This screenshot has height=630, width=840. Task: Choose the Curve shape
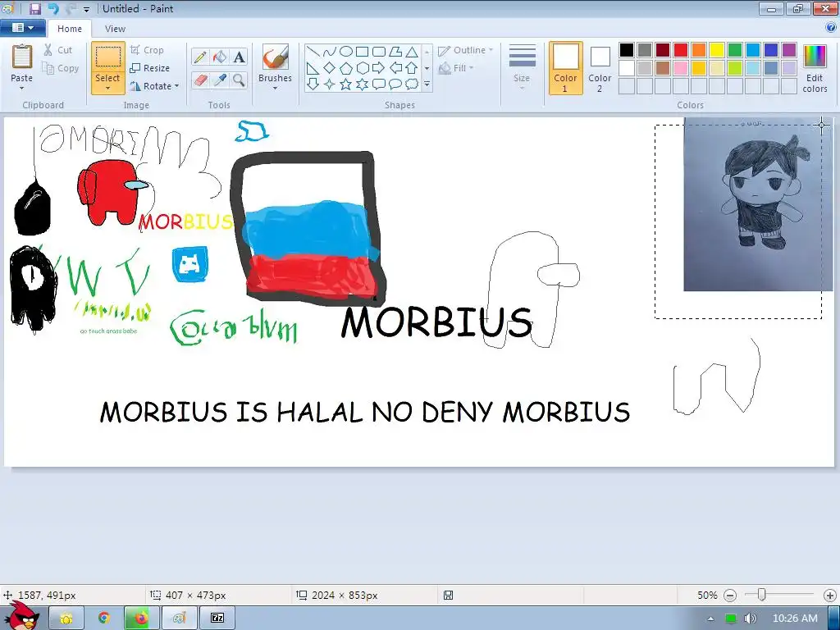pyautogui.click(x=330, y=52)
